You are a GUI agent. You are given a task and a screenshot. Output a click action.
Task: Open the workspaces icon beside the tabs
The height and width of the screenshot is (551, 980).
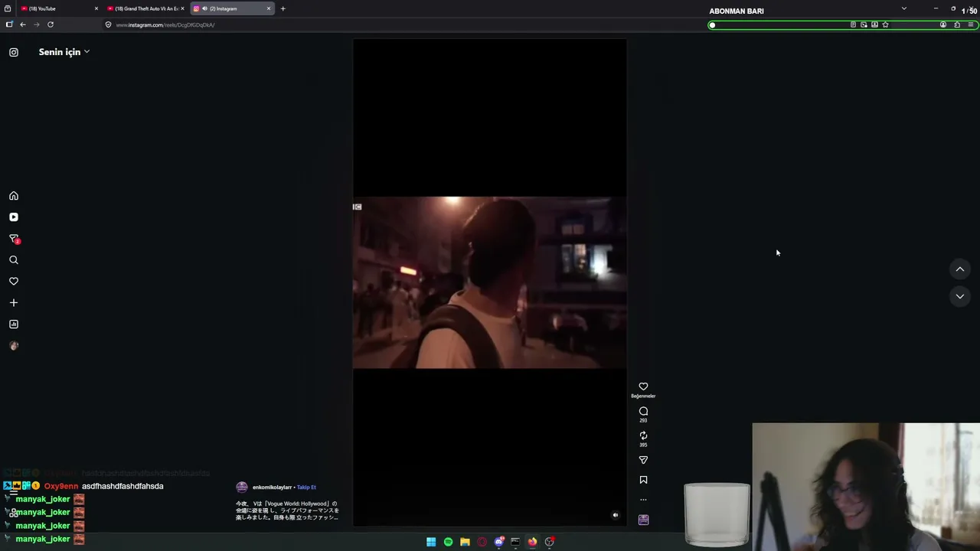click(x=8, y=8)
